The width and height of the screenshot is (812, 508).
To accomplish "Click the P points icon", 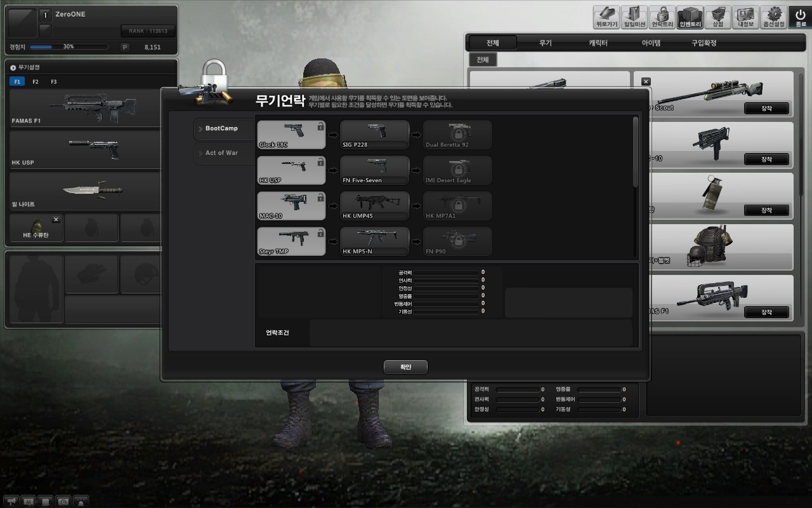I will [x=125, y=47].
